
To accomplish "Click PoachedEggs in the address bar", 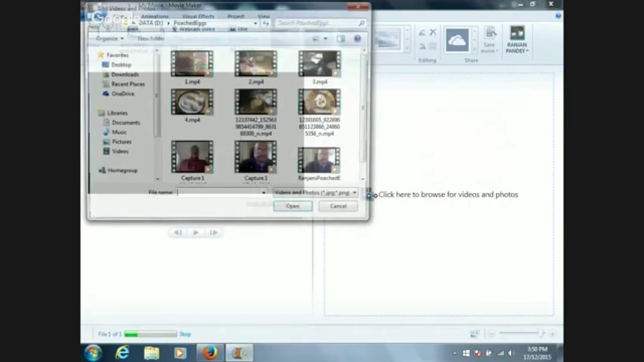I will [190, 23].
